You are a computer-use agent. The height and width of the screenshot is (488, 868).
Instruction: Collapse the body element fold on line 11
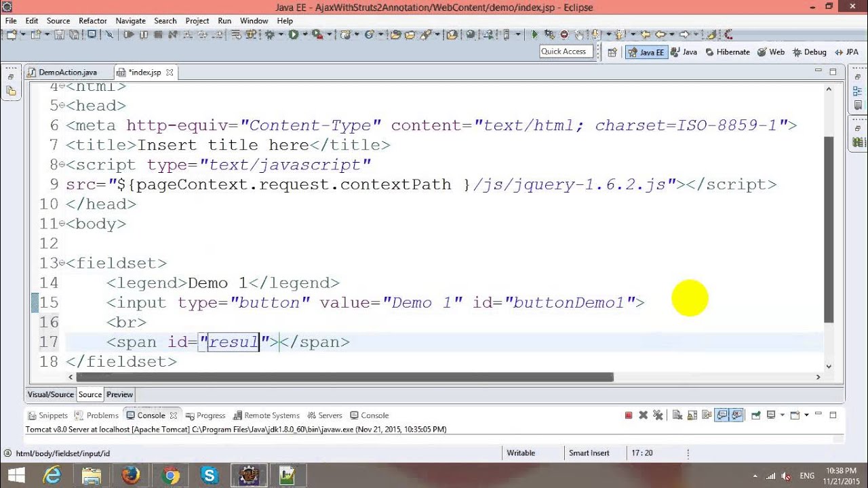[62, 223]
